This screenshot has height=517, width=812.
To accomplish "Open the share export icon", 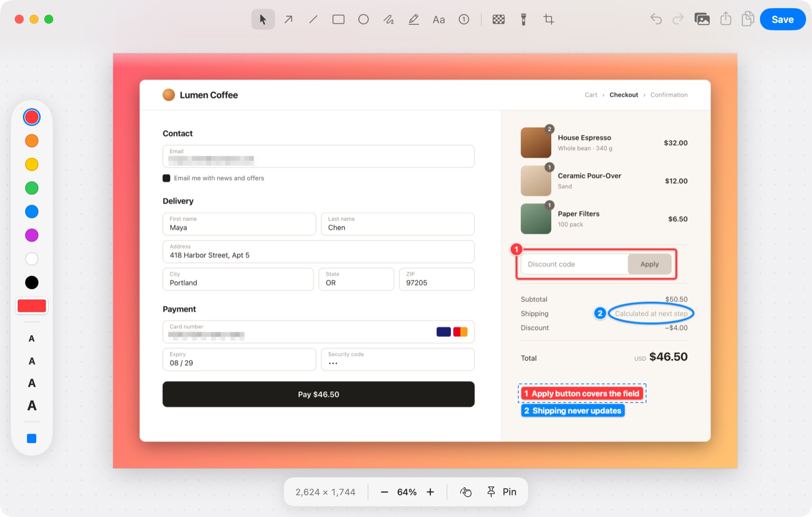I will tap(725, 19).
